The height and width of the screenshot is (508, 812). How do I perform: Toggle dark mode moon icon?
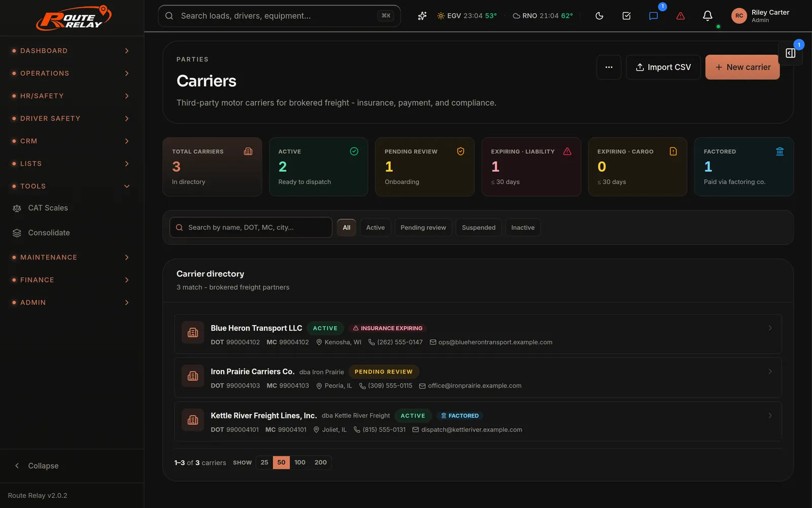[599, 16]
